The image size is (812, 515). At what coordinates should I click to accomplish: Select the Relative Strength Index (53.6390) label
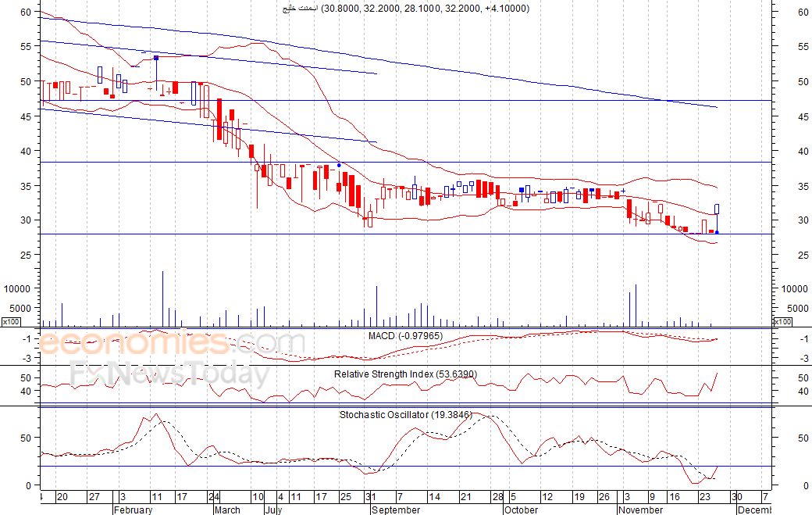coord(405,374)
